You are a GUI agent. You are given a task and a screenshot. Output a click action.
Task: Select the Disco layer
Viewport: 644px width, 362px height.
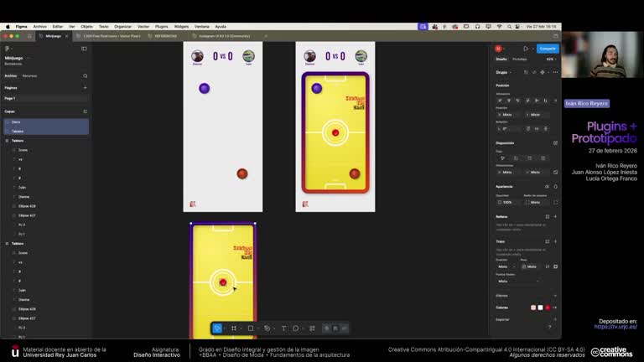tap(46, 122)
